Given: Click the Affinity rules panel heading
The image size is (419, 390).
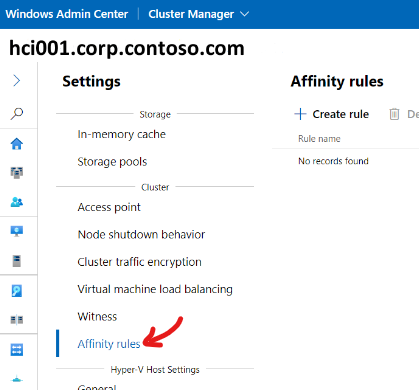Looking at the screenshot, I should pyautogui.click(x=337, y=81).
